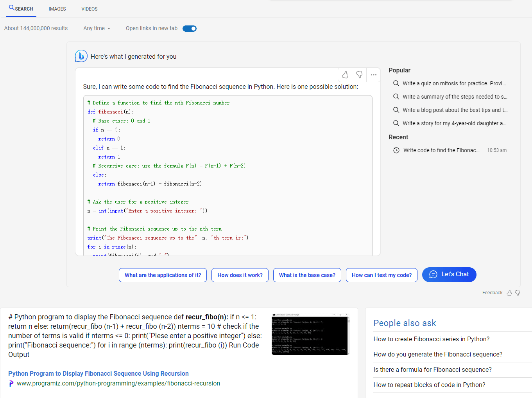
Task: Switch to the Images tab
Action: coord(57,9)
